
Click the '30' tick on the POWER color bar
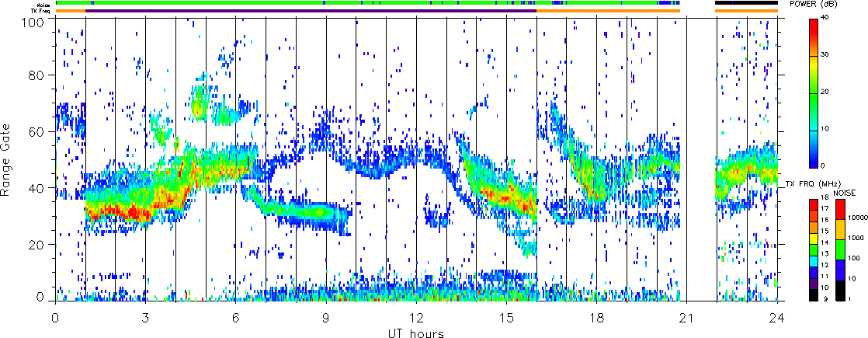tap(825, 54)
